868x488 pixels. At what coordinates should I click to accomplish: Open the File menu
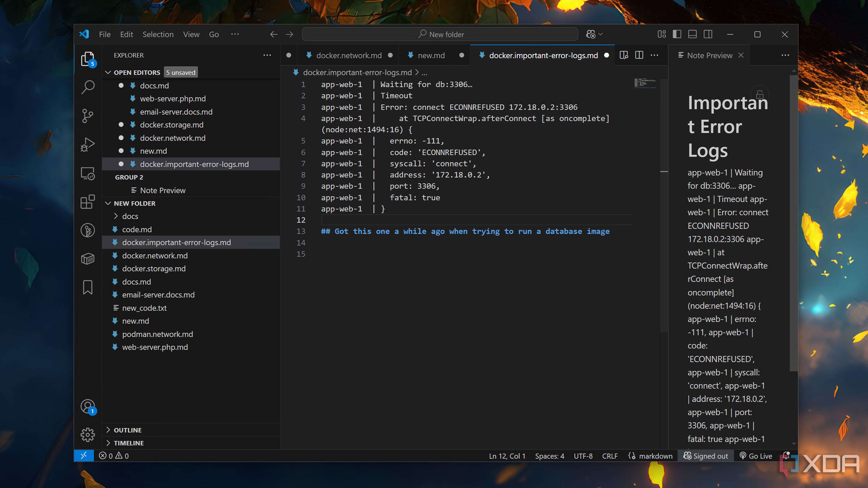[105, 34]
